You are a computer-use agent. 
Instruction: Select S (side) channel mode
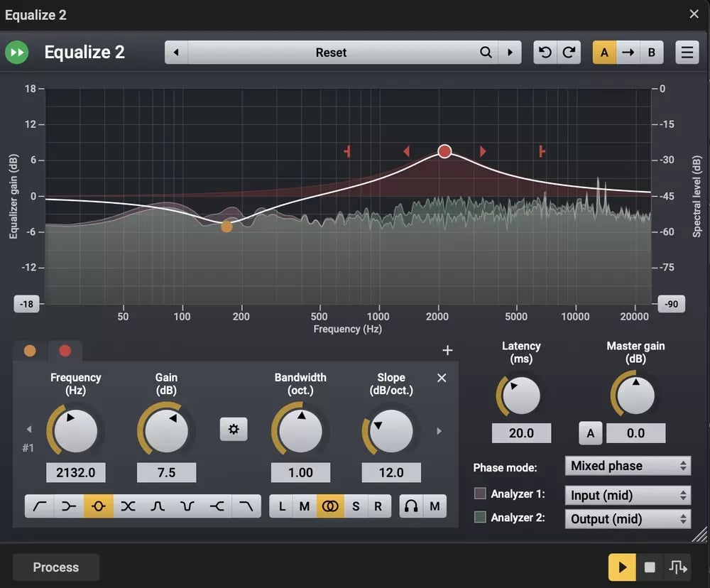tap(356, 506)
